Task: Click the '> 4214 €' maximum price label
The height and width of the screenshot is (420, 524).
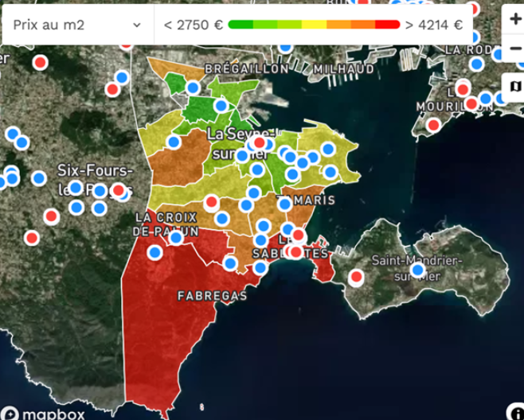Action: (433, 25)
